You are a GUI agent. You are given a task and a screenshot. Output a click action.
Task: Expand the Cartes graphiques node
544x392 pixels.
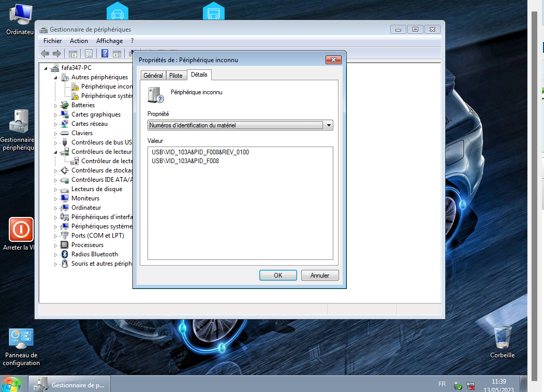[x=55, y=115]
